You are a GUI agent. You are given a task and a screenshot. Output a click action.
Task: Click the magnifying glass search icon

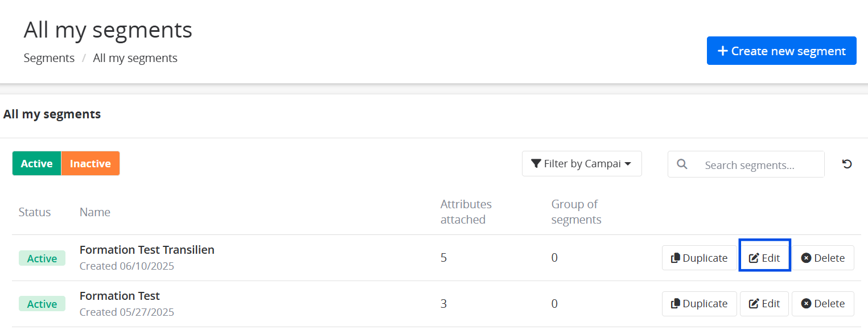[x=682, y=164]
